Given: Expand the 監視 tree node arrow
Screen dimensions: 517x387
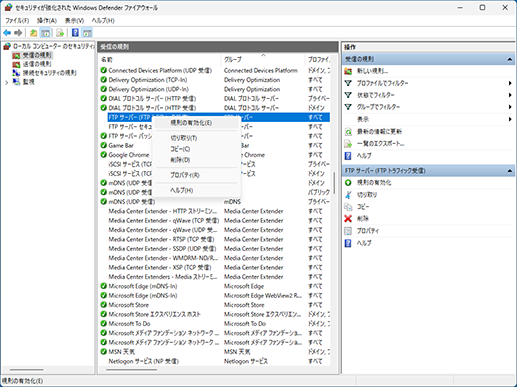Looking at the screenshot, I should tap(7, 82).
